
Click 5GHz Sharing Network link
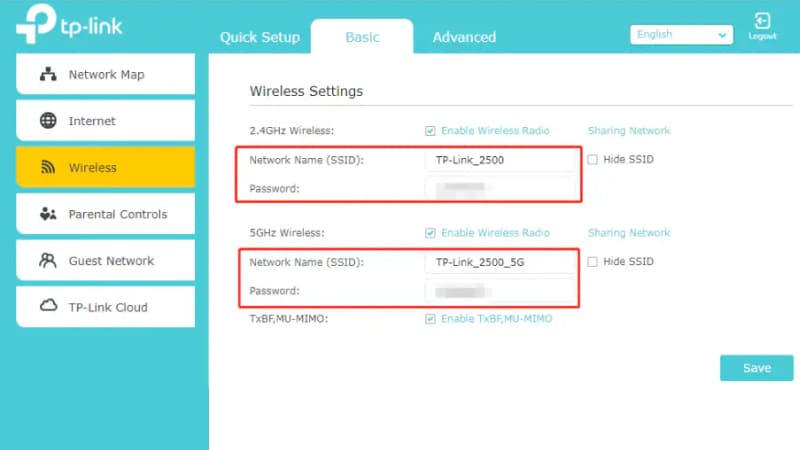click(x=629, y=233)
